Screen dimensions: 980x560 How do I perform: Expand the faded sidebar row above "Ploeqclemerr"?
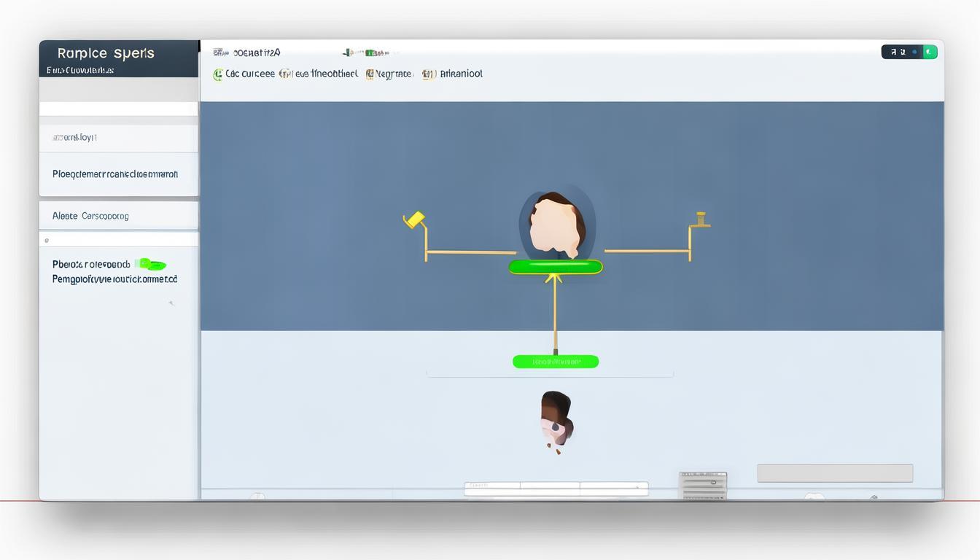tap(118, 138)
